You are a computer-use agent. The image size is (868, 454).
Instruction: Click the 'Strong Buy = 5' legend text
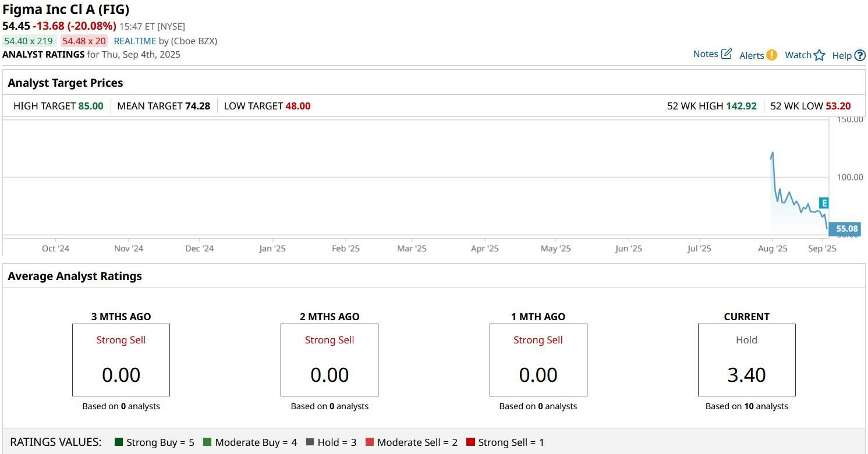160,442
